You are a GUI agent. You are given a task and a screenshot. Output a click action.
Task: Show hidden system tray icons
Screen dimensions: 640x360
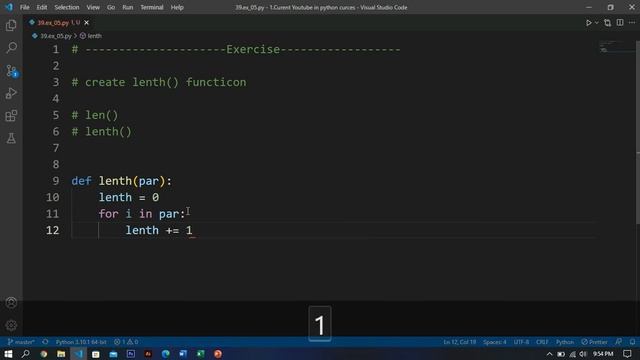coord(549,354)
